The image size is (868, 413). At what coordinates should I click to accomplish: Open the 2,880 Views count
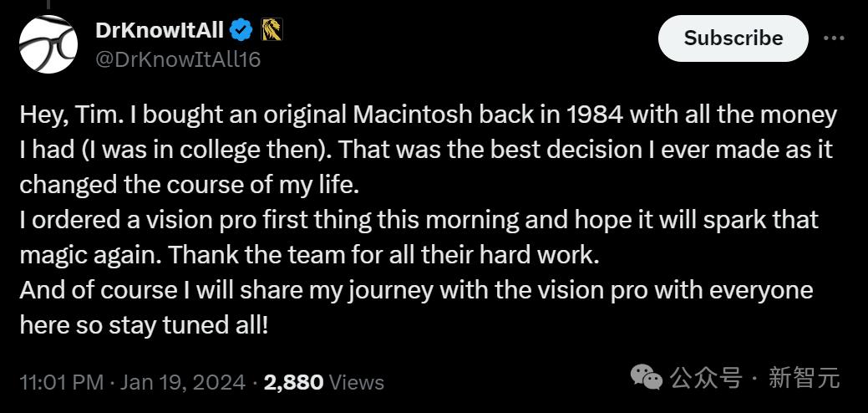click(293, 382)
